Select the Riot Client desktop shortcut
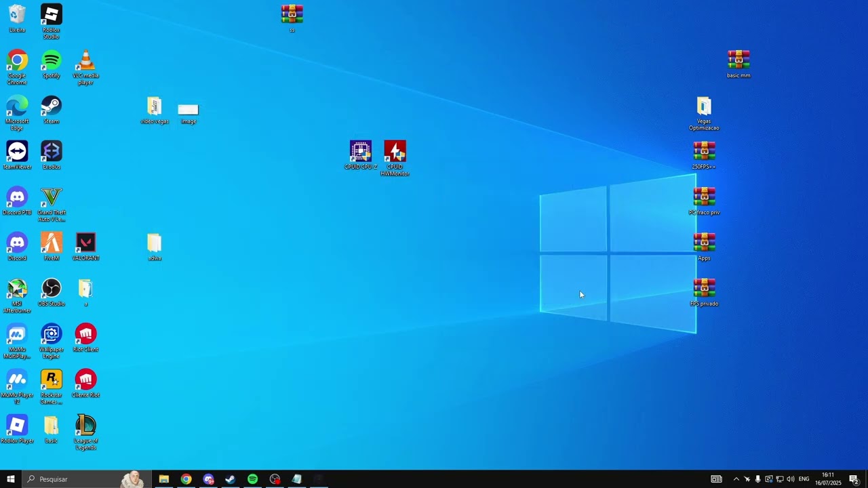 tap(85, 338)
